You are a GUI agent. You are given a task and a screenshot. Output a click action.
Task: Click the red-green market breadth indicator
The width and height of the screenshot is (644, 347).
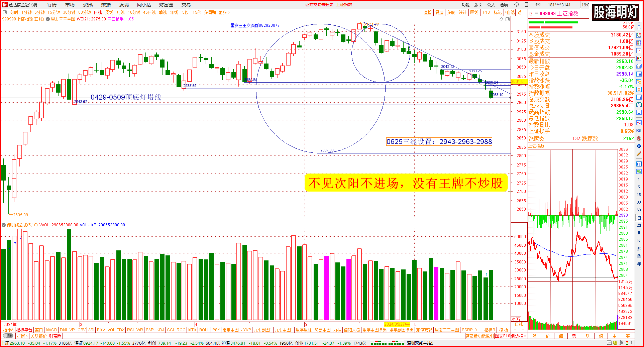click(387, 343)
